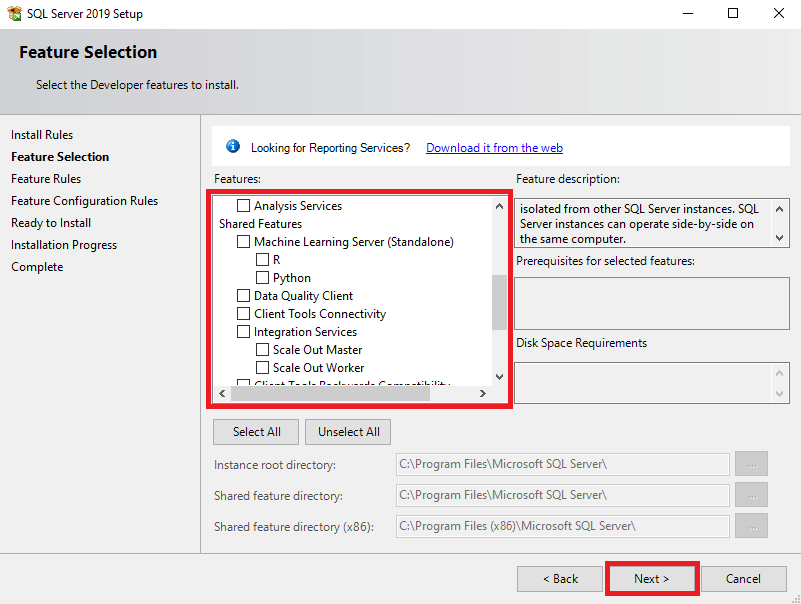Close the SQL Server 2019 Setup window
Viewport: 801px width, 604px height.
779,13
